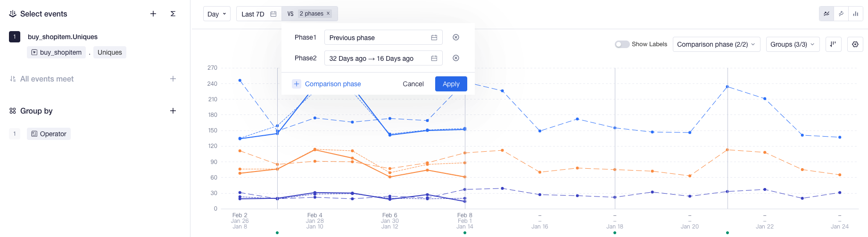Close the 2 phases tag

[328, 14]
